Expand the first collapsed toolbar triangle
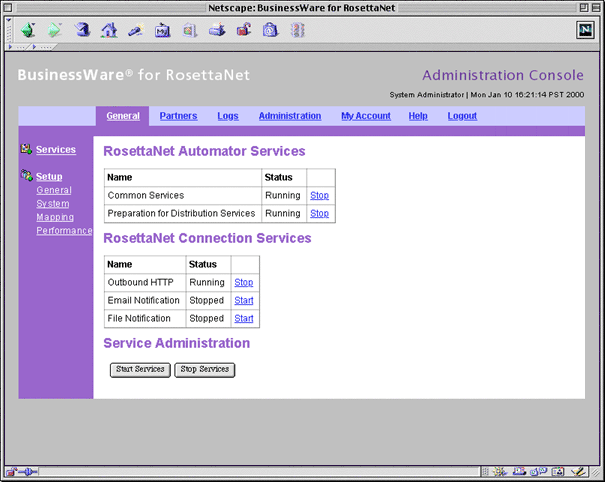 10,47
